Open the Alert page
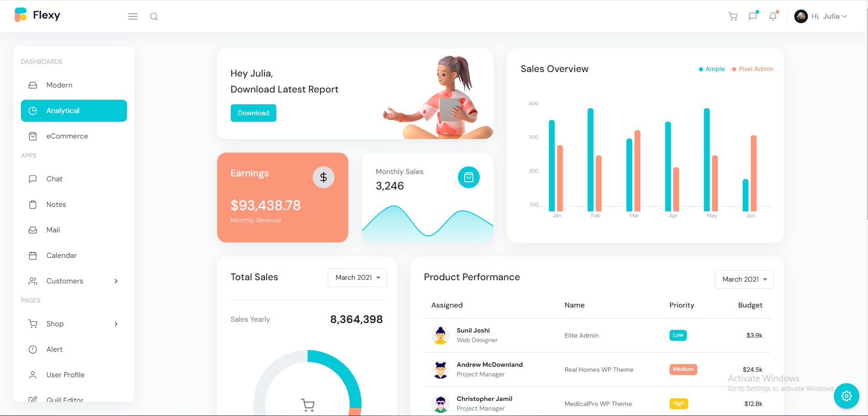Screen dimensions: 868x416 (x=74, y=349)
